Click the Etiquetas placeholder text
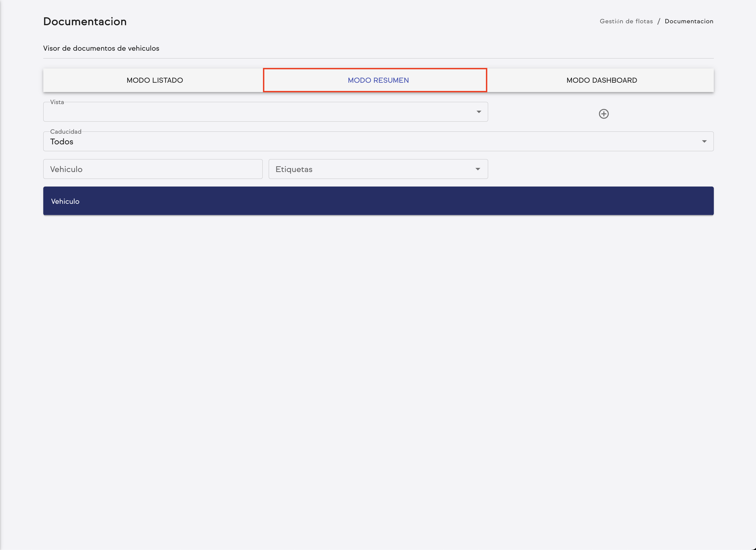The width and height of the screenshot is (756, 550). point(294,169)
